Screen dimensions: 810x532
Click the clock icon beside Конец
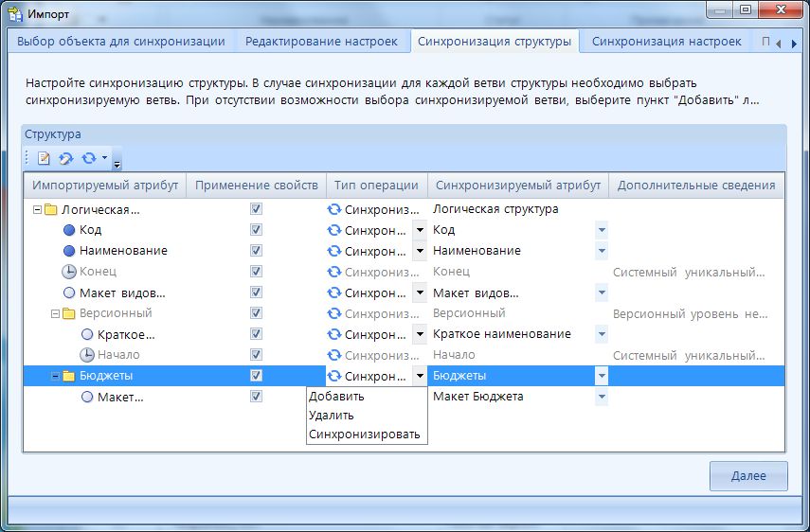(x=68, y=272)
